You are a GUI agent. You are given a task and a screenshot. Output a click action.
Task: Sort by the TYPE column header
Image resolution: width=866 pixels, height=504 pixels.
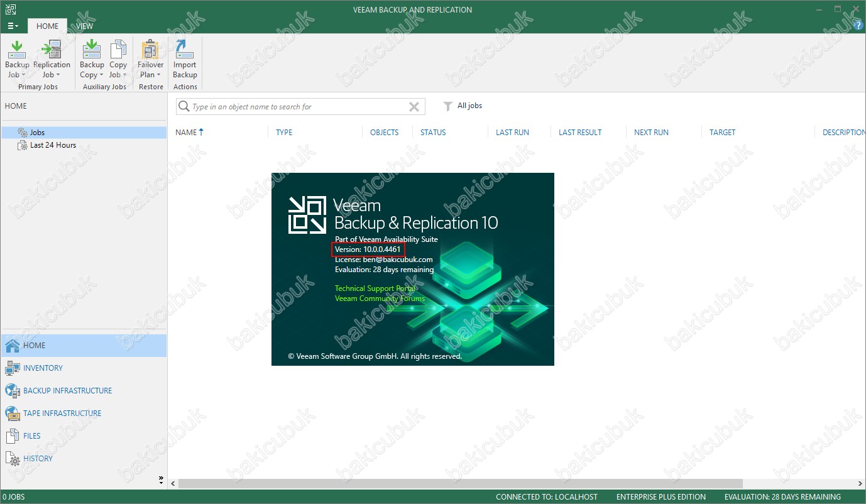pyautogui.click(x=284, y=133)
